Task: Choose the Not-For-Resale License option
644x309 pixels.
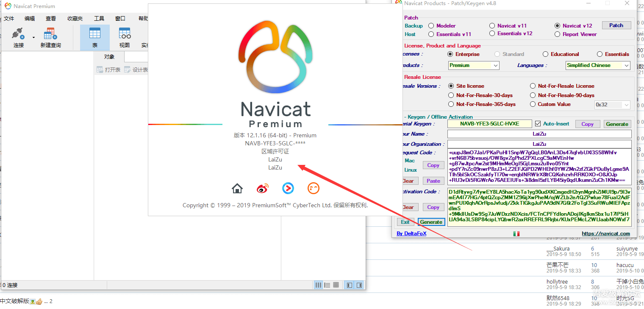Action: point(533,86)
